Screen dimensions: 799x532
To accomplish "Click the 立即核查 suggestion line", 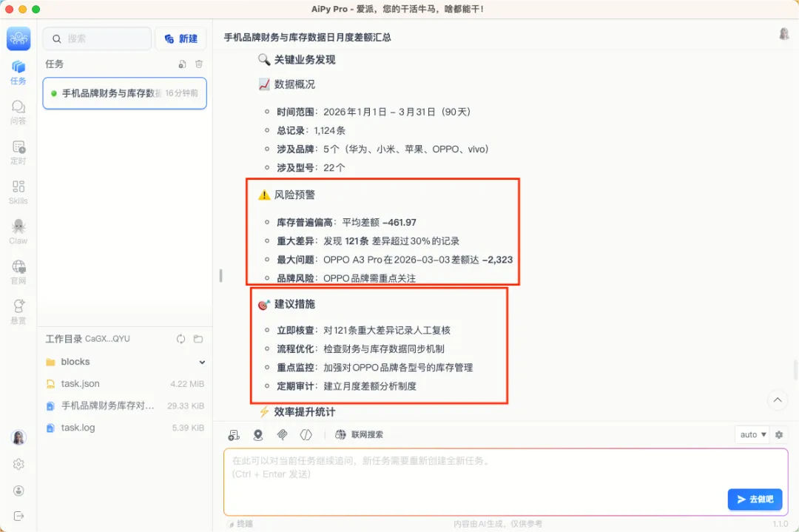I will pyautogui.click(x=363, y=330).
